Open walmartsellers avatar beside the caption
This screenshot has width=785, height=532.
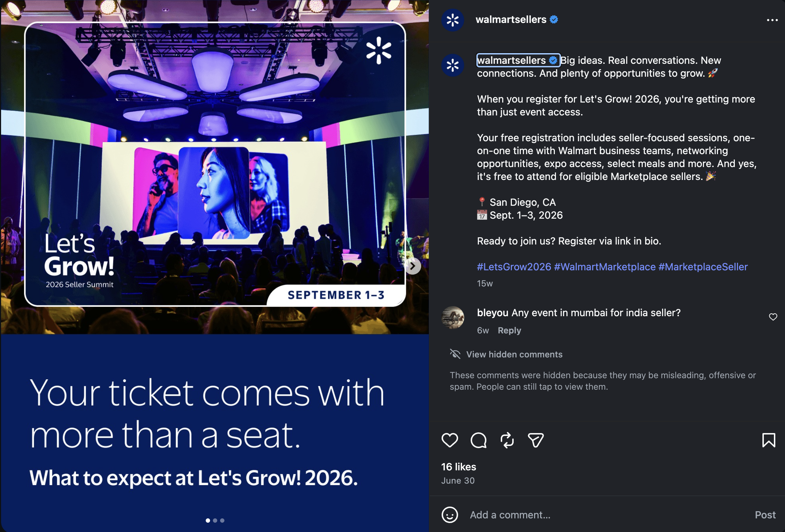click(453, 65)
